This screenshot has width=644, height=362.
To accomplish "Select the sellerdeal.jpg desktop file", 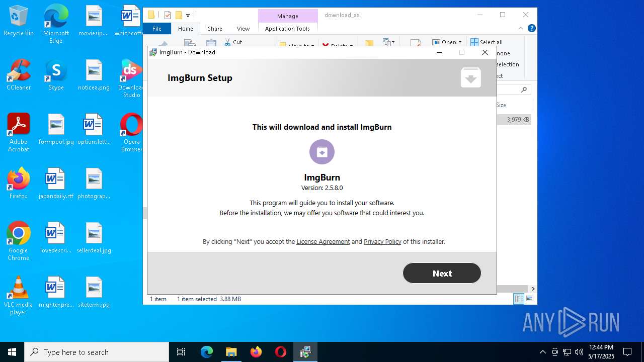I will click(94, 238).
